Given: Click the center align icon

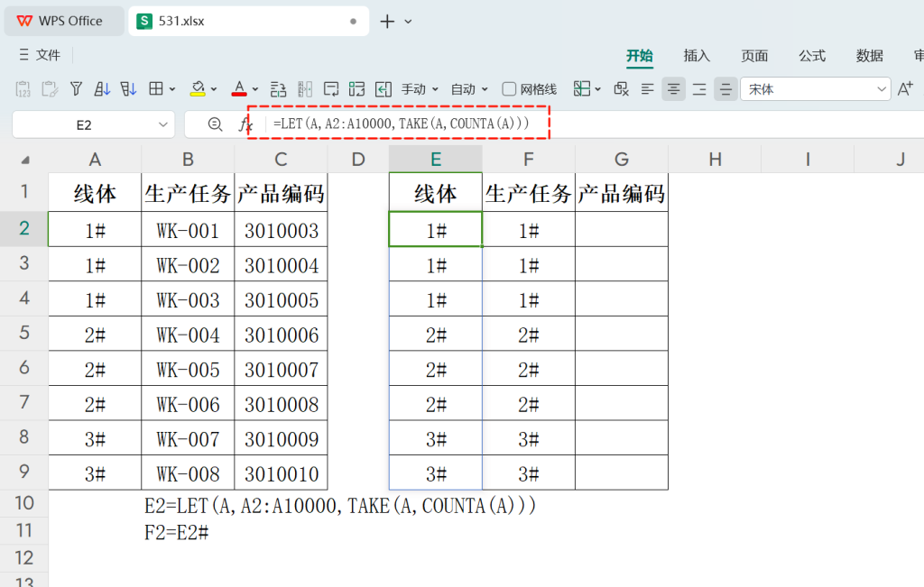Looking at the screenshot, I should click(x=673, y=89).
